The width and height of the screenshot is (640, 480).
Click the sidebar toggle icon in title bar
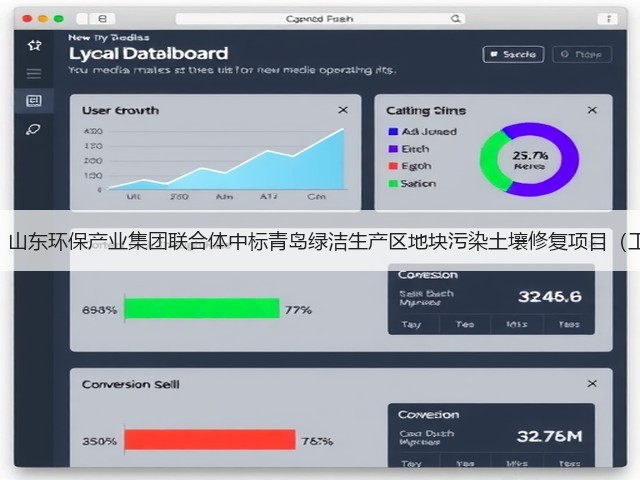coord(103,19)
